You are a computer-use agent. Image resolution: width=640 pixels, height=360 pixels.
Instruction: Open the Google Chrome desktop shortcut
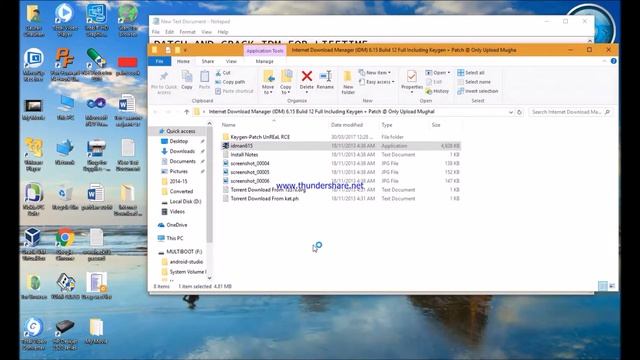tap(65, 244)
